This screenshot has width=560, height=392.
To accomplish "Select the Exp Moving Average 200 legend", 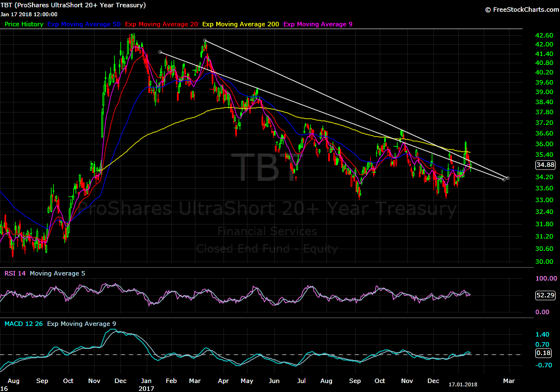I will (241, 24).
